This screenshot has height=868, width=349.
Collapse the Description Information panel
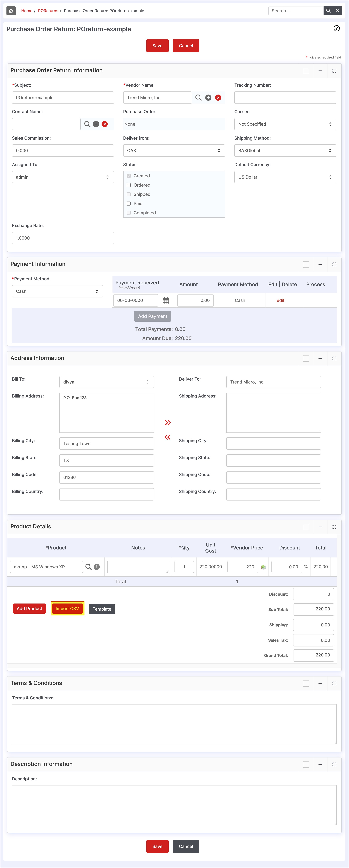point(320,765)
